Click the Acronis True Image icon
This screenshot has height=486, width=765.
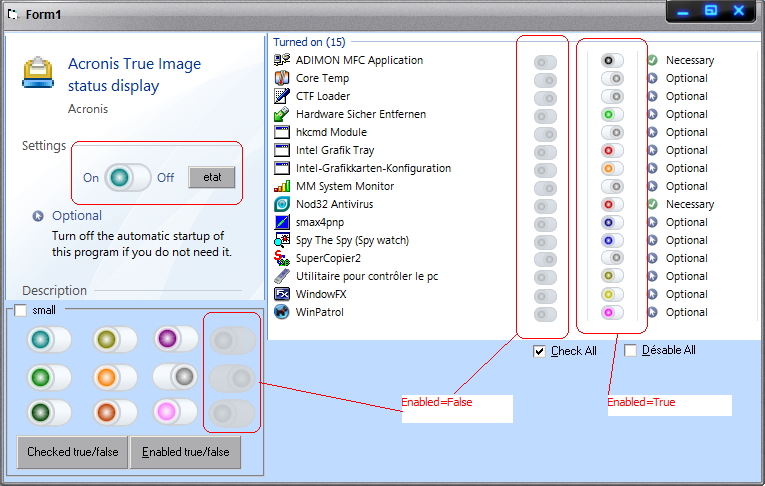[x=39, y=76]
